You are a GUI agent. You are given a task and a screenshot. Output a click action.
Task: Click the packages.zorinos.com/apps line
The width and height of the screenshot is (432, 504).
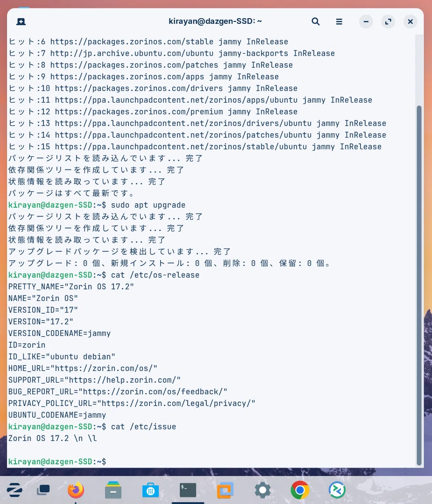(143, 77)
